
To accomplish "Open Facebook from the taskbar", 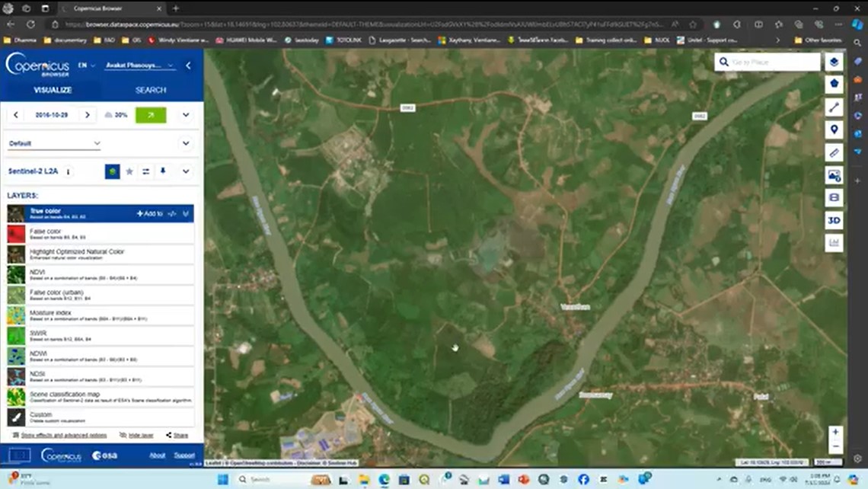I will coord(583,480).
